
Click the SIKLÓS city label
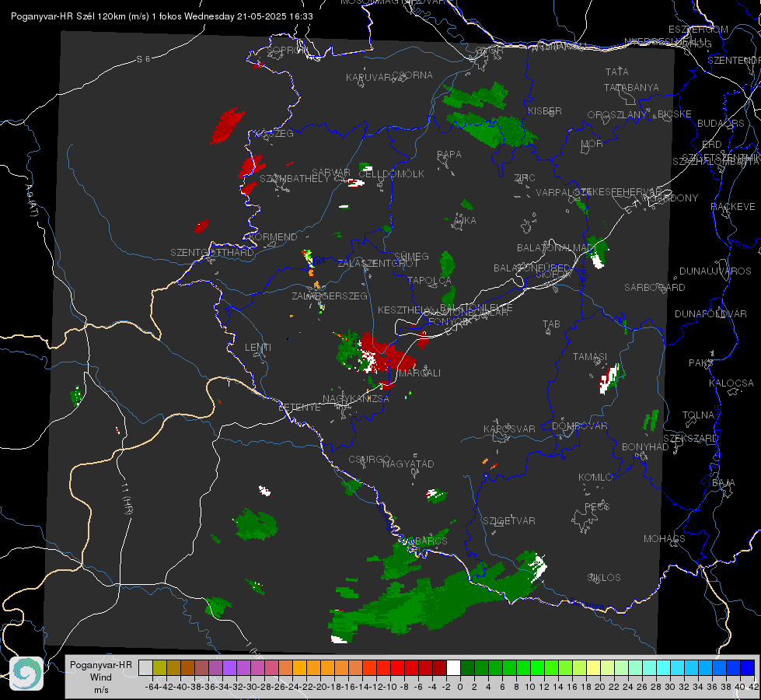click(x=604, y=577)
